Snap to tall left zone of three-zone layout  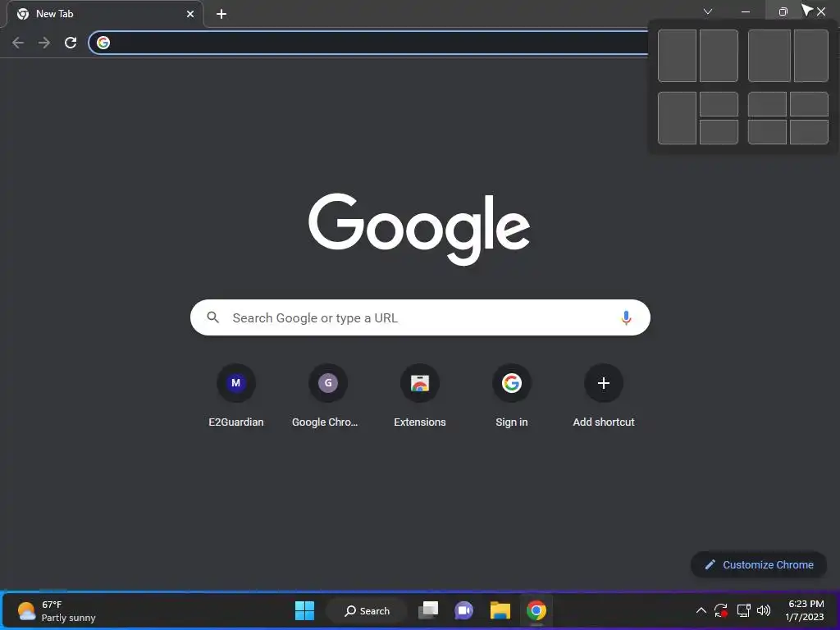(677, 118)
